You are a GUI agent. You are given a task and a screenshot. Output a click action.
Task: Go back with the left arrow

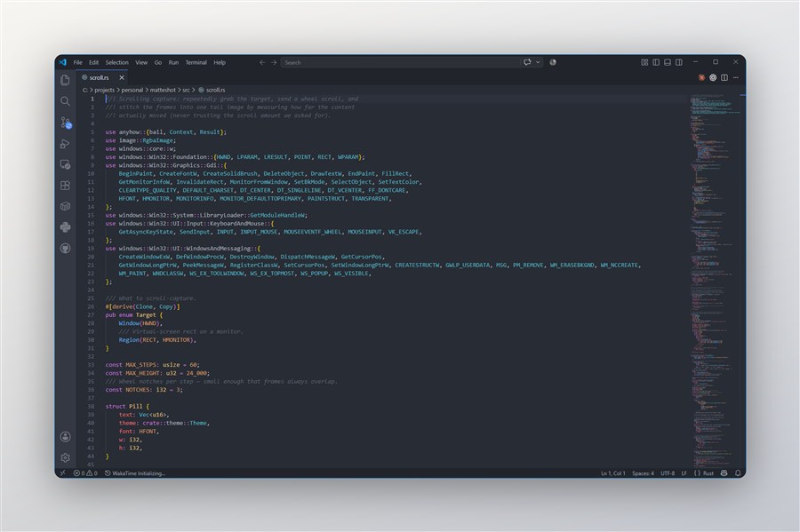(x=262, y=62)
